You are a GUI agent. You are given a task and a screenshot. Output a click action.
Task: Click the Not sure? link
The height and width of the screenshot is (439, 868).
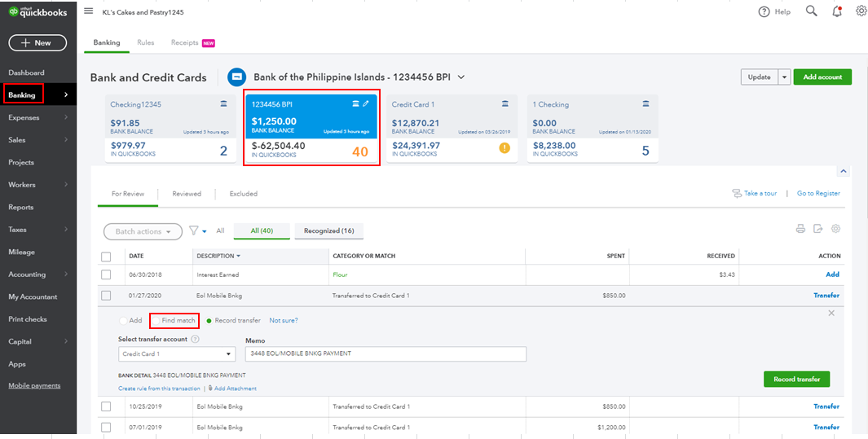pyautogui.click(x=284, y=321)
